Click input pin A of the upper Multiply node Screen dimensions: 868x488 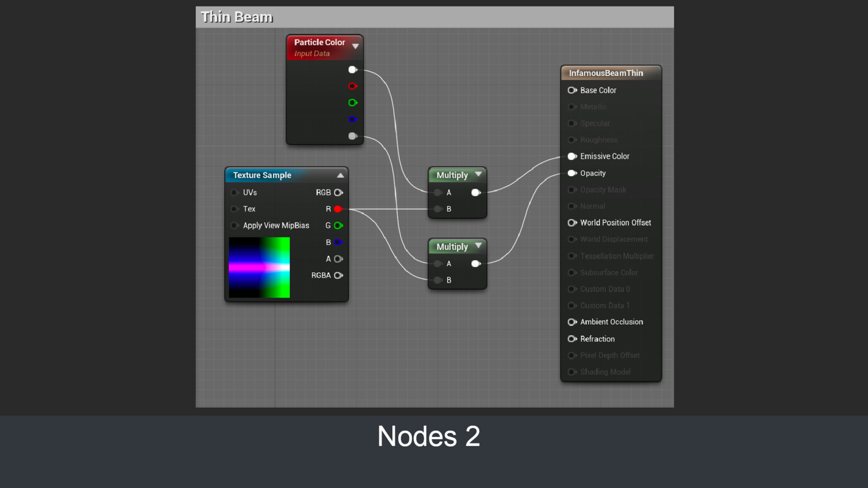(438, 192)
